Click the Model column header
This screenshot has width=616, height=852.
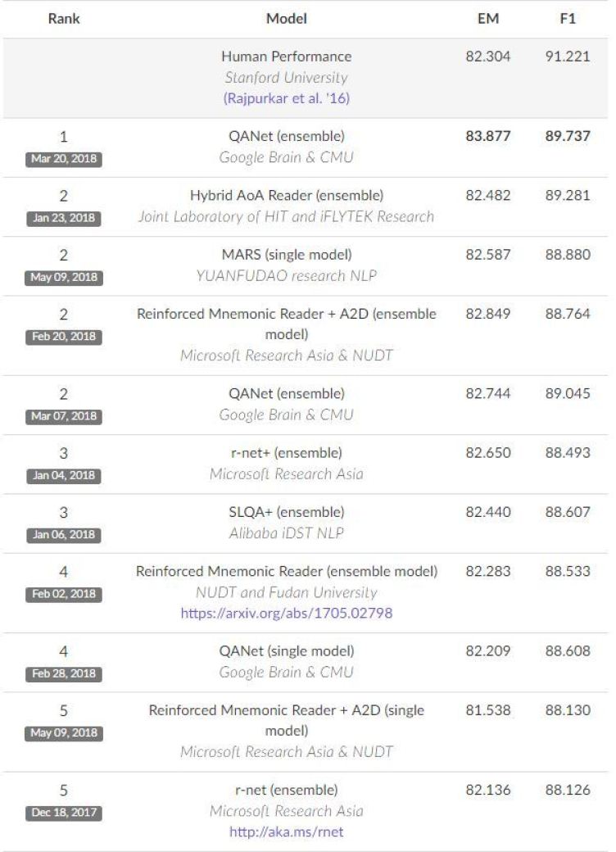coord(286,19)
